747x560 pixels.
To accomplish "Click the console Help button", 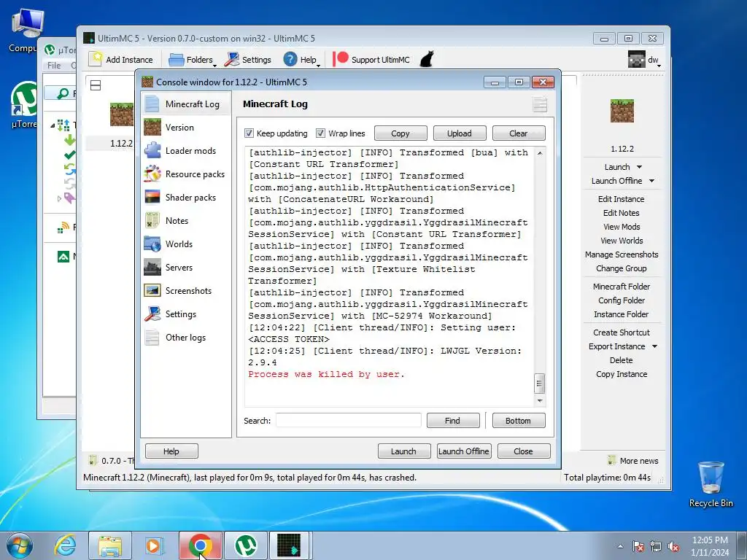I will [171, 451].
